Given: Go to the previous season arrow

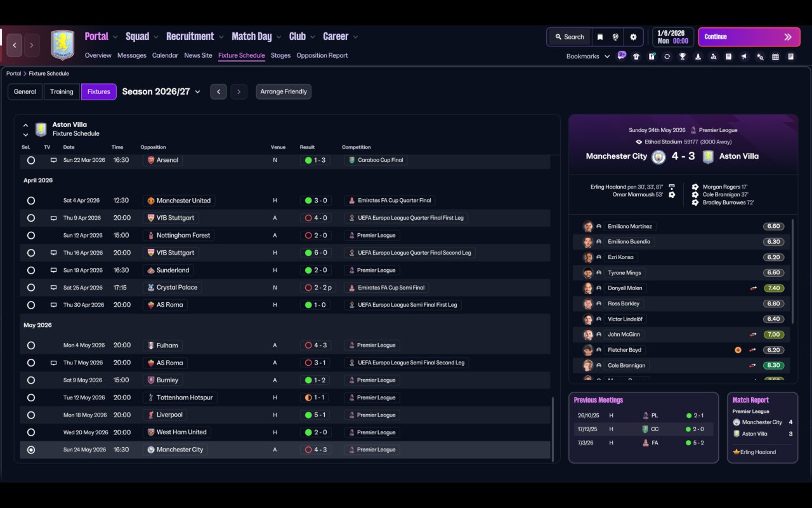Looking at the screenshot, I should pyautogui.click(x=218, y=91).
